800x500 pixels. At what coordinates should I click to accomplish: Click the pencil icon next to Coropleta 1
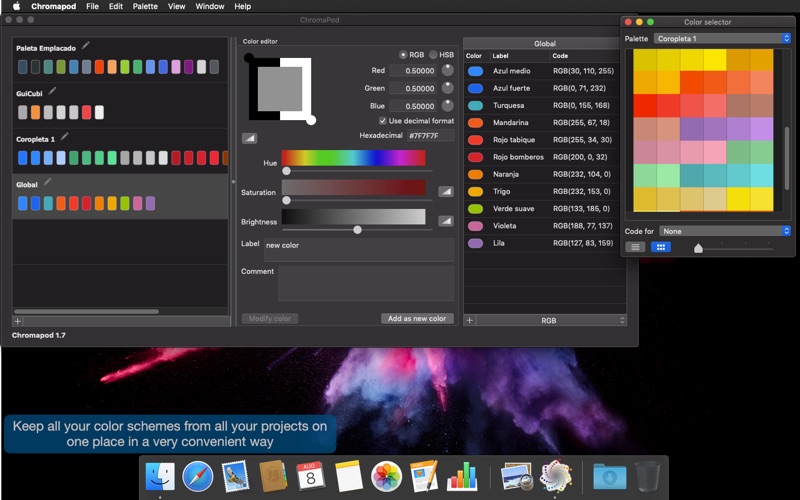tap(64, 136)
